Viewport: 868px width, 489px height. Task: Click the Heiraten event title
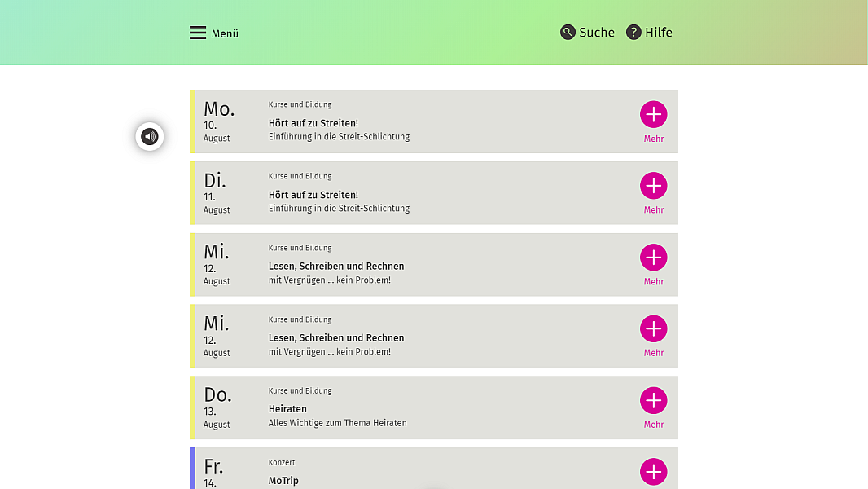pyautogui.click(x=287, y=408)
